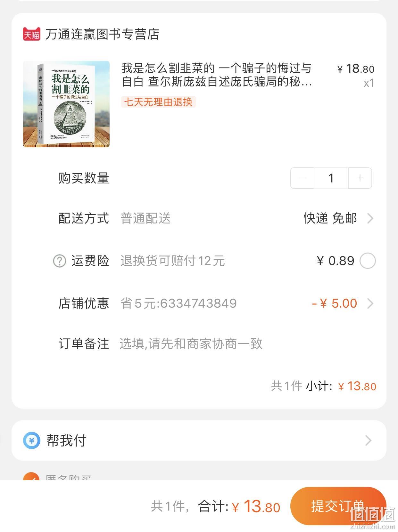Tap the 帮我付 yuan coin icon

pos(32,440)
